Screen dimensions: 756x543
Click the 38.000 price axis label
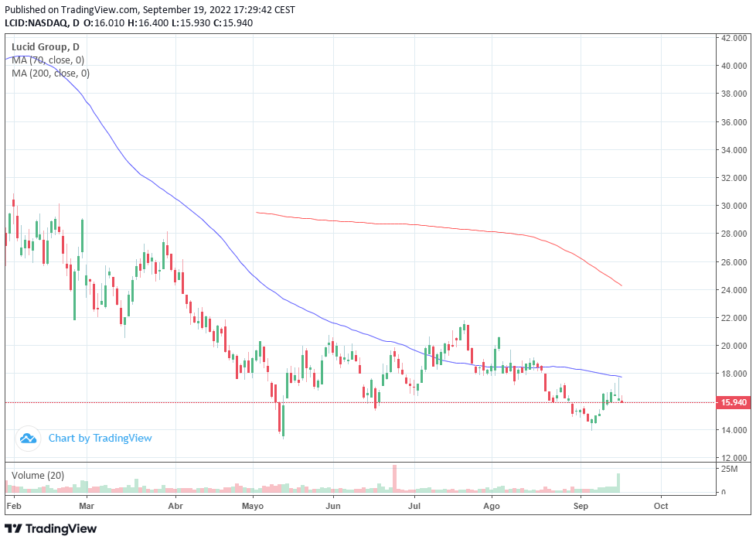(734, 94)
